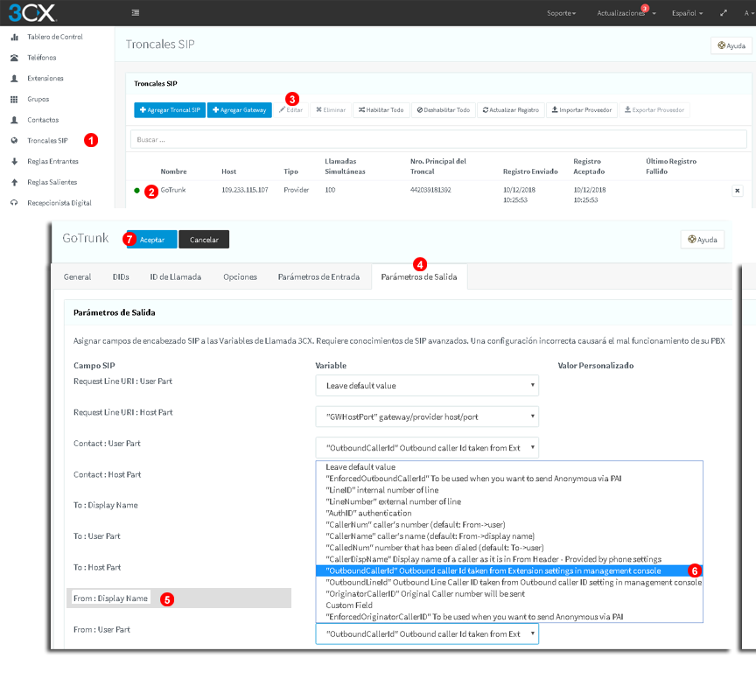
Task: Select "OutboundCallerId" Extension settings option
Action: pyautogui.click(x=509, y=570)
